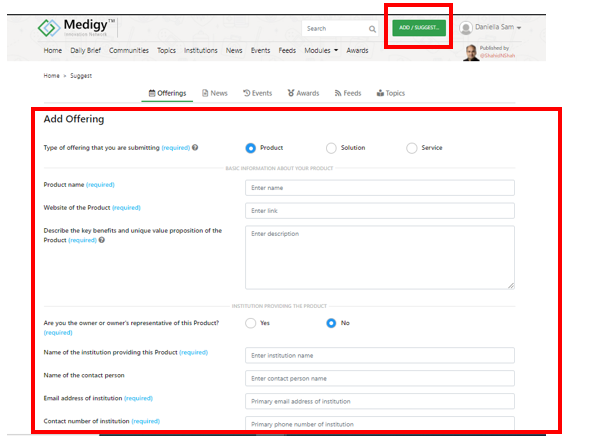
Task: Select the Service offering type
Action: pos(412,148)
